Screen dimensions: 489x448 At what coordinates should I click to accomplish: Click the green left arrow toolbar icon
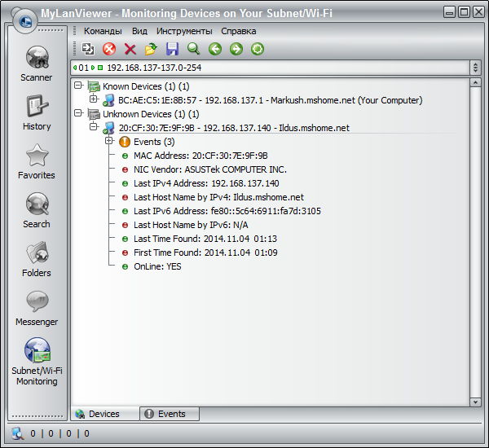pos(214,50)
